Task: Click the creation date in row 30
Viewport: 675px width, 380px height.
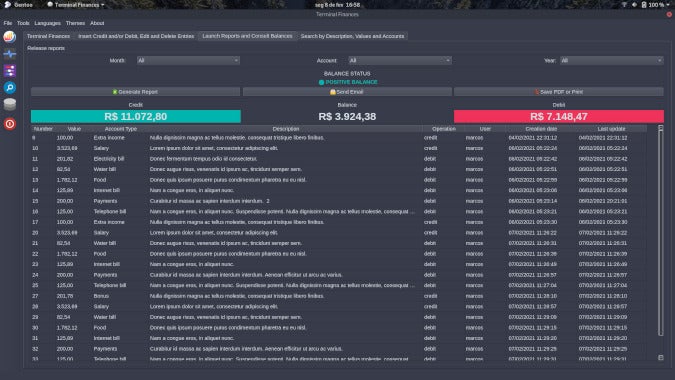Action: pos(533,328)
